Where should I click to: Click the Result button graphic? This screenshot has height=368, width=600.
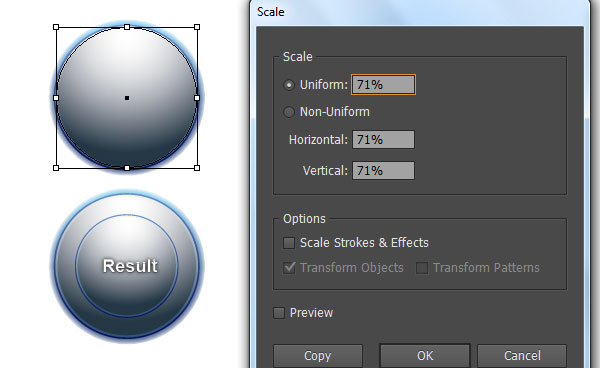[x=127, y=266]
